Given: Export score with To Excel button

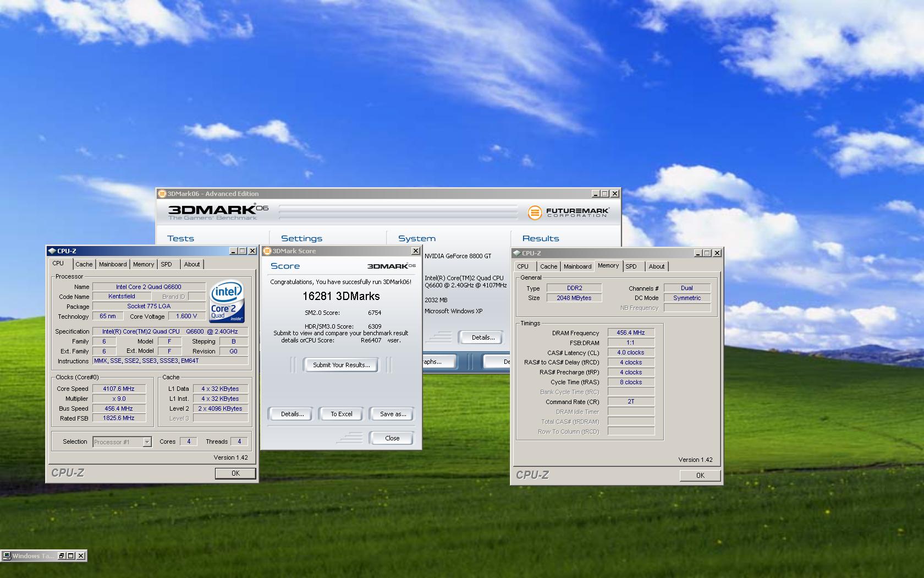Looking at the screenshot, I should [x=342, y=414].
